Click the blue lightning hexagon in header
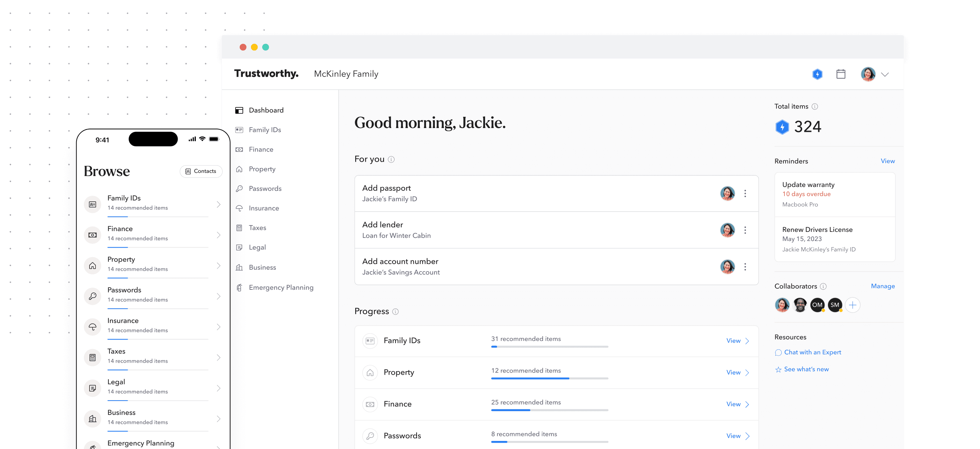Screen dimensions: 980x449 coord(817,74)
